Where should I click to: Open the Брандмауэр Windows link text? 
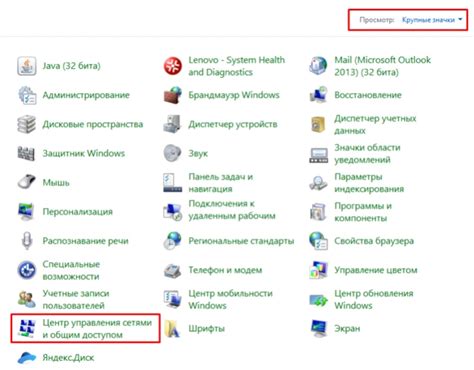click(234, 95)
